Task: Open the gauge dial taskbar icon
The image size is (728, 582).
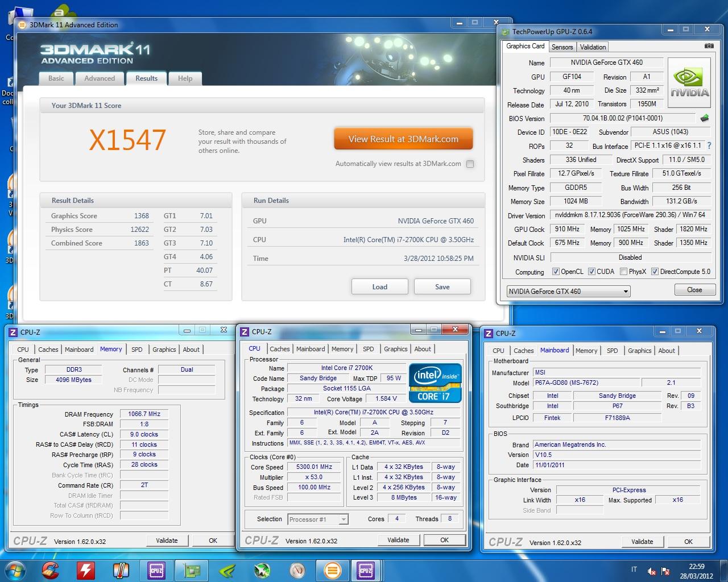Action: pyautogui.click(x=297, y=569)
